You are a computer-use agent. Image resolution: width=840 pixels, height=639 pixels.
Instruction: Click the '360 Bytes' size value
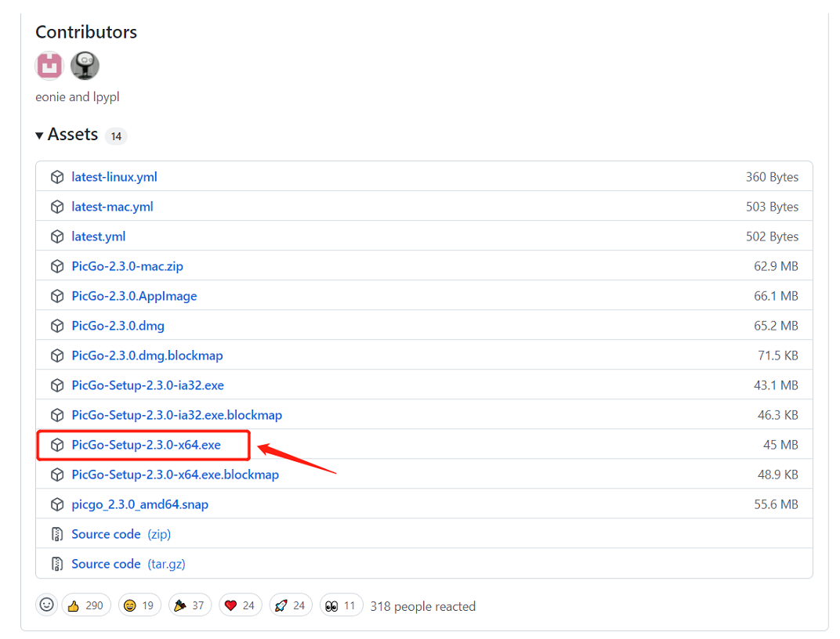click(x=772, y=177)
